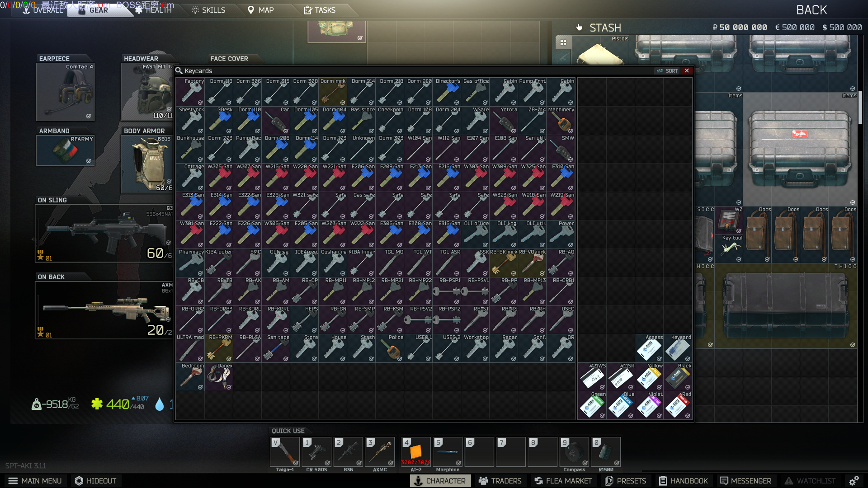Click the Dorm mrk. marked key
Viewport: 868px width, 488px height.
pyautogui.click(x=333, y=92)
